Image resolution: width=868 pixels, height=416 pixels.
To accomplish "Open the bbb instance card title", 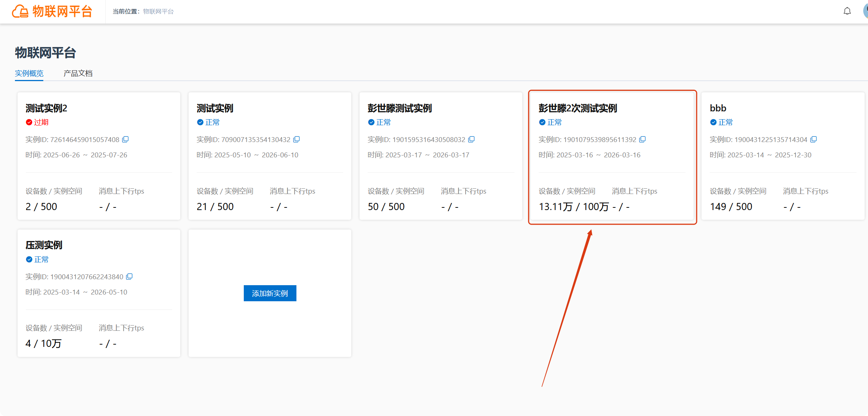I will click(718, 108).
